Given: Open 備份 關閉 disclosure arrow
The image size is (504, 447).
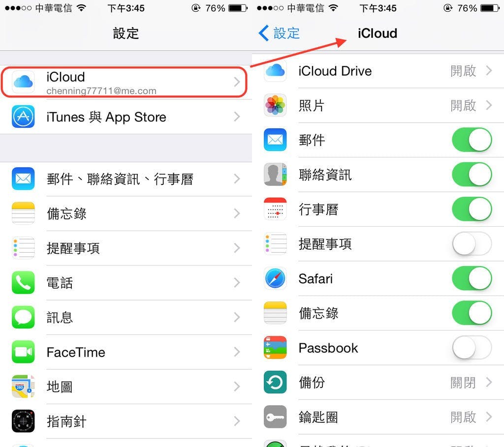Looking at the screenshot, I should click(x=489, y=382).
